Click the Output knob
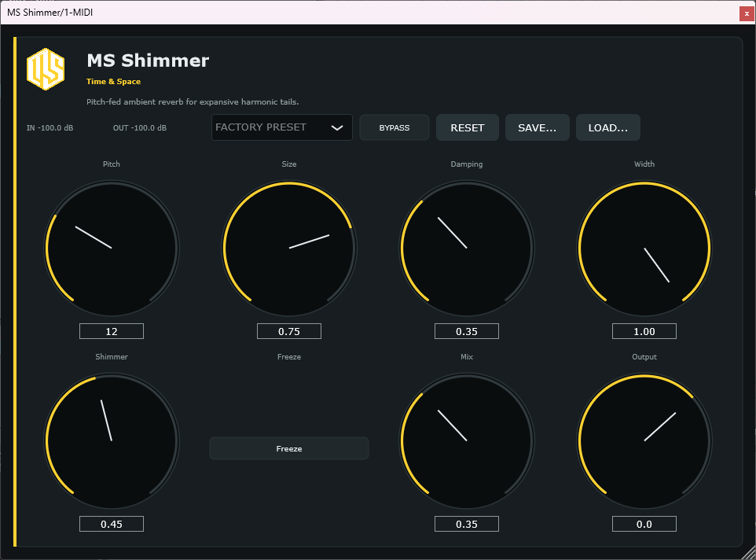Viewport: 756px width, 560px height. point(644,441)
